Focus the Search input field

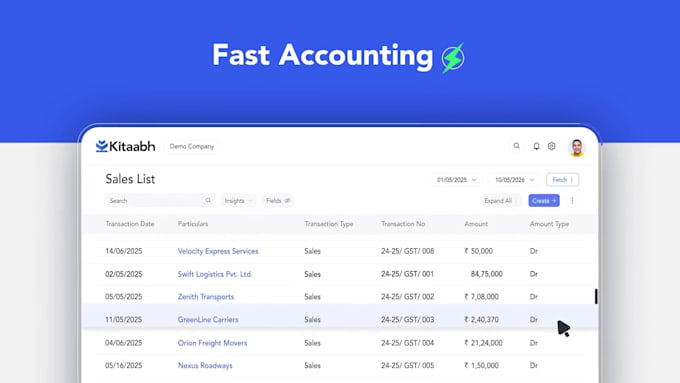click(x=159, y=200)
